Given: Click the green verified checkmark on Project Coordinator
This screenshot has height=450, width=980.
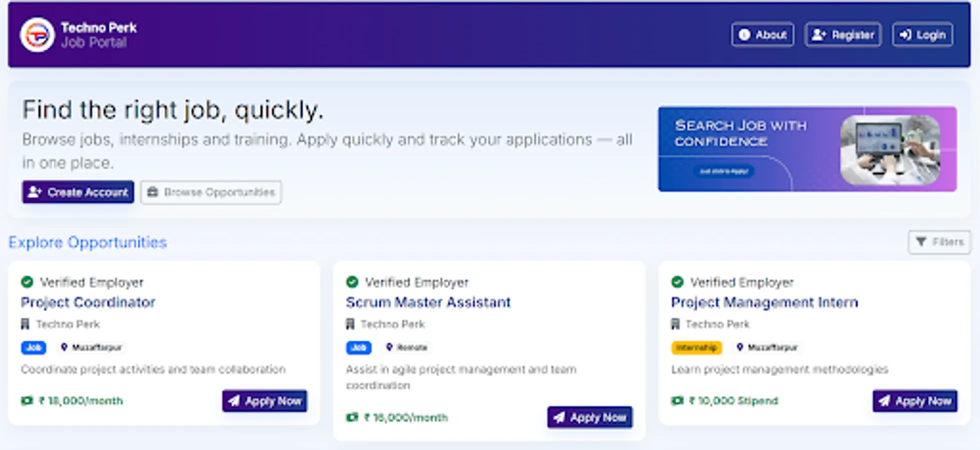Looking at the screenshot, I should [27, 282].
